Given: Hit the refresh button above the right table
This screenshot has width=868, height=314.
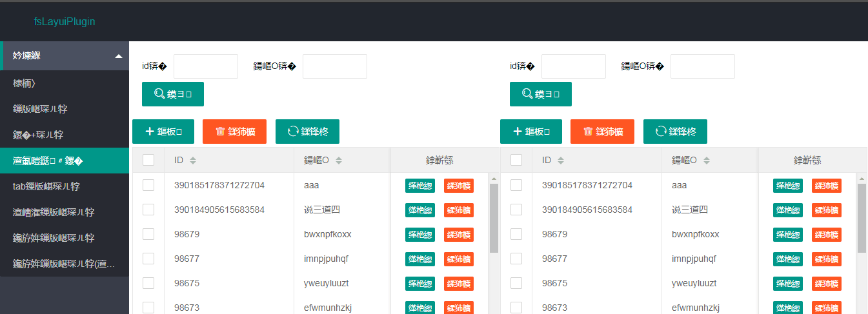Looking at the screenshot, I should coord(675,132).
